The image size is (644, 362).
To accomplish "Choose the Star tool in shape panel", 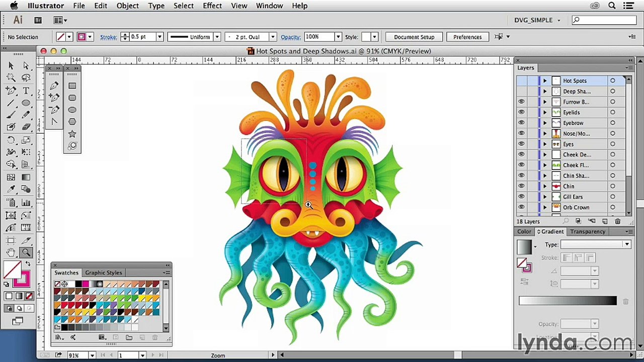I will point(72,134).
